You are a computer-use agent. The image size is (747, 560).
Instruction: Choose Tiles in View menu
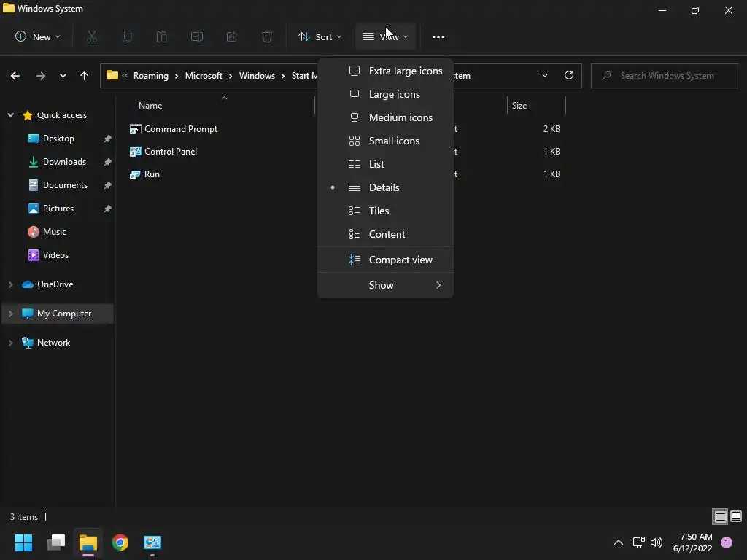pos(385,211)
